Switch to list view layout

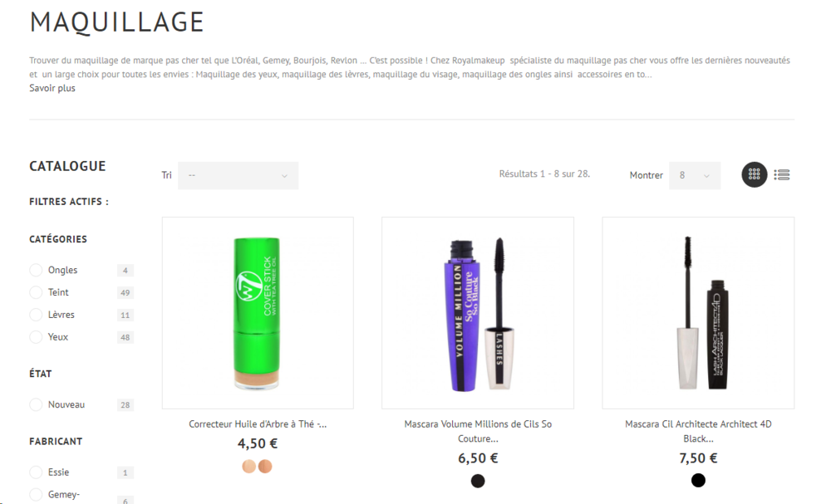[781, 174]
